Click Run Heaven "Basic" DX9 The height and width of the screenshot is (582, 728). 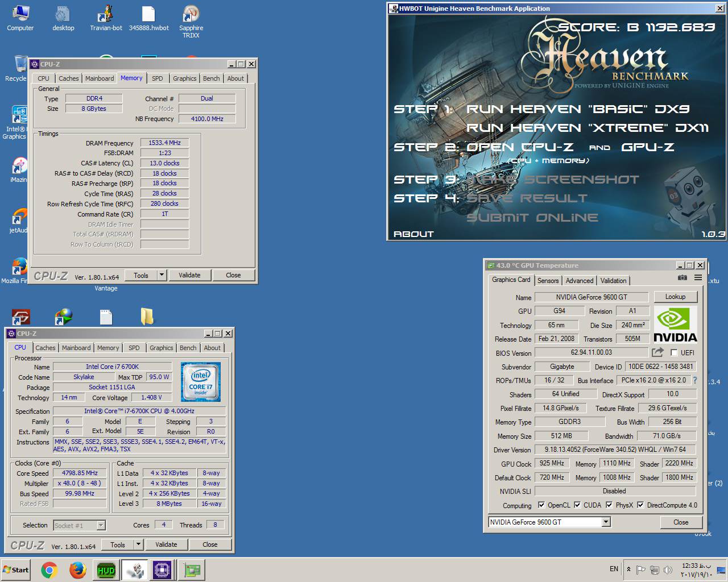pyautogui.click(x=578, y=109)
